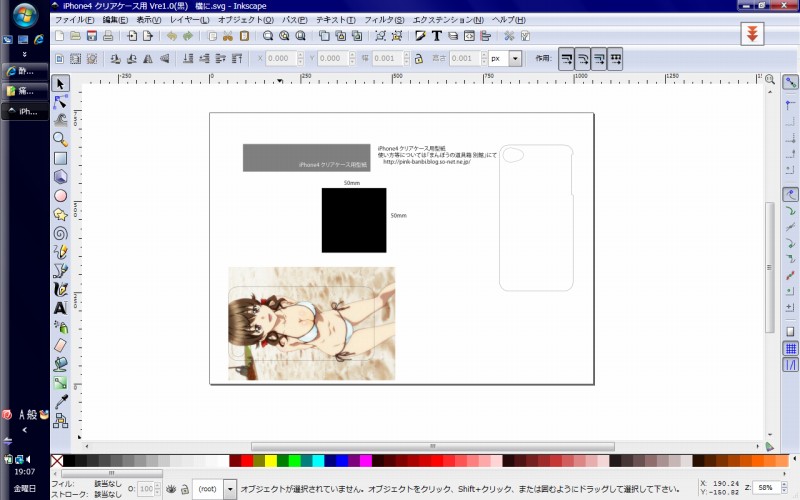800x500 pixels.
Task: Select the Color Dropper tool
Action: 60,402
